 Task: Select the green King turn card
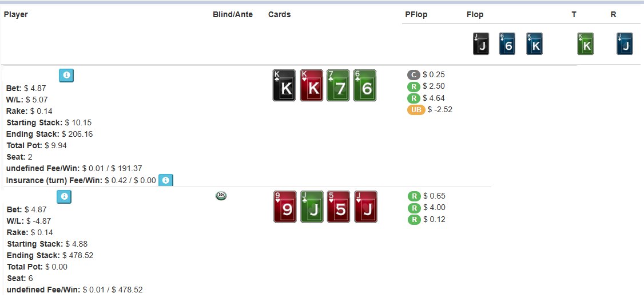(x=585, y=44)
